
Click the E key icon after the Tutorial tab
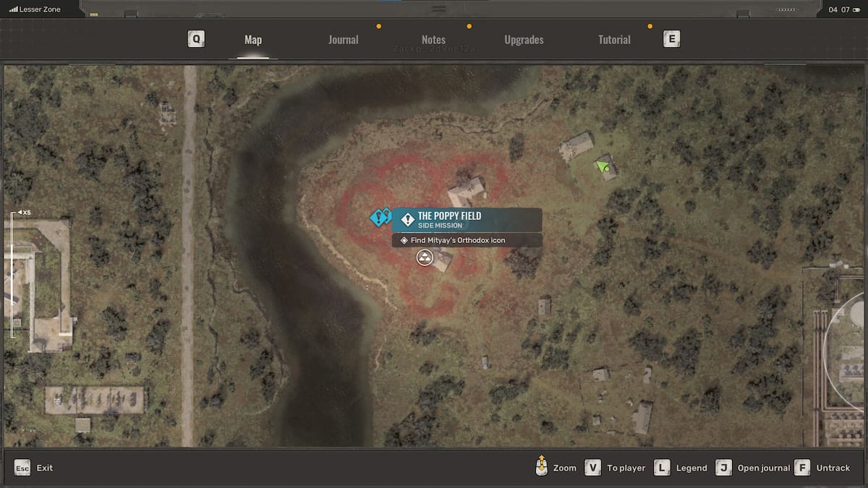tap(671, 38)
